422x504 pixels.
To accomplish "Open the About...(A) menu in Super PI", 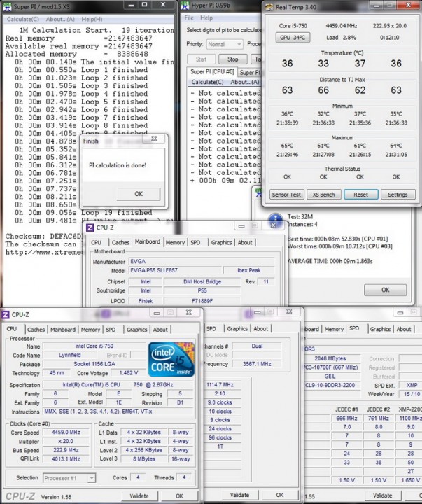I will (x=60, y=20).
